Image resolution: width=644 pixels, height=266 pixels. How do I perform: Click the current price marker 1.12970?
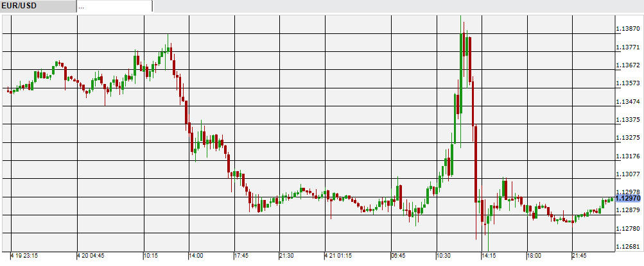(628, 199)
